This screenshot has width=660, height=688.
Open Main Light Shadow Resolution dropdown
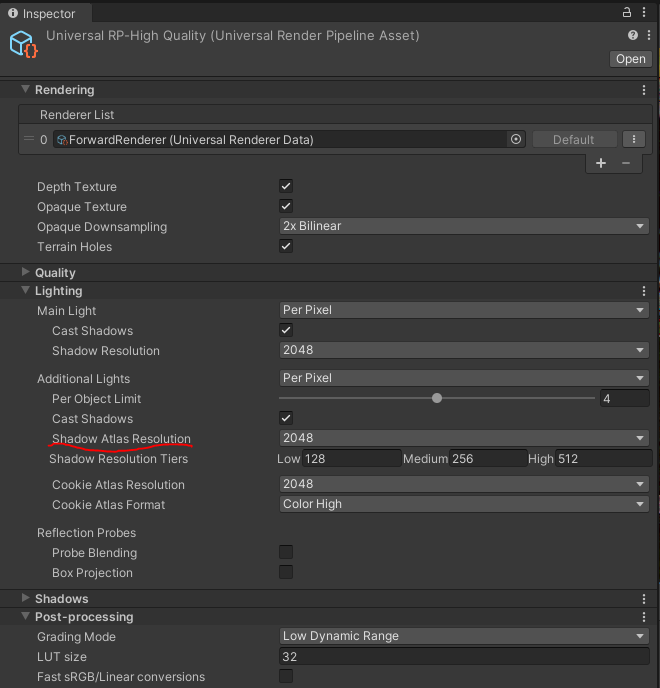(x=464, y=350)
